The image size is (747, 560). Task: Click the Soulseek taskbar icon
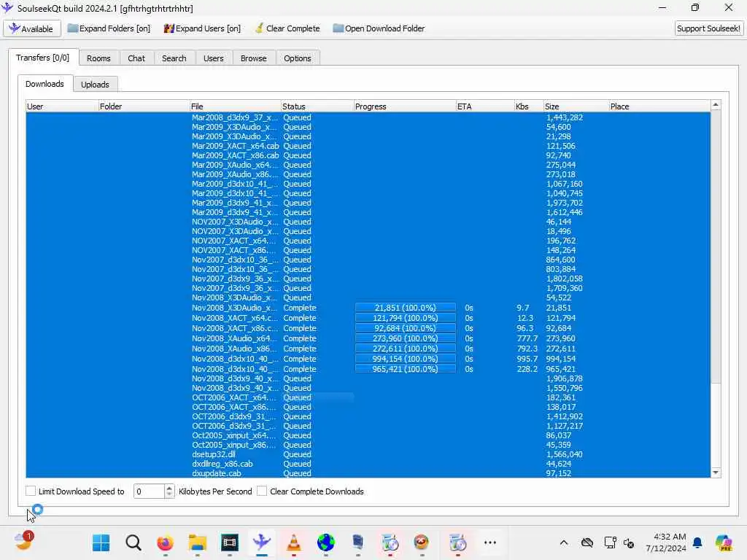262,542
